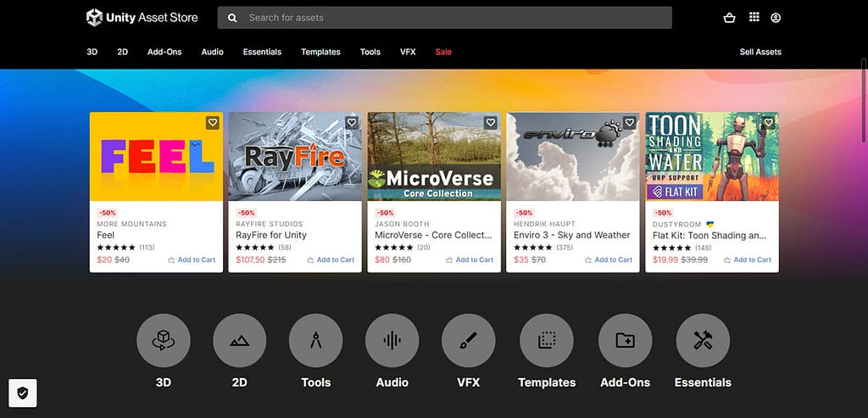
Task: Add Feel to cart
Action: (192, 259)
